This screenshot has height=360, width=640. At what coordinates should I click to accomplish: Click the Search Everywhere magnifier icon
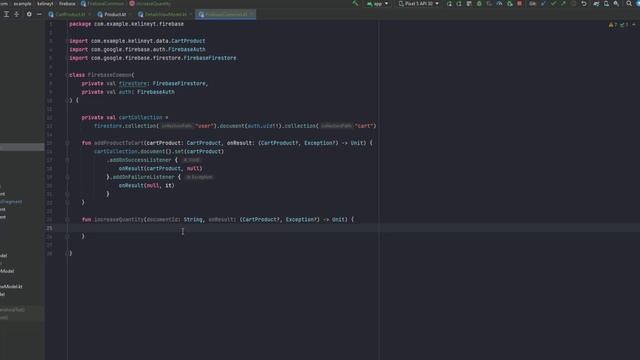click(x=629, y=4)
